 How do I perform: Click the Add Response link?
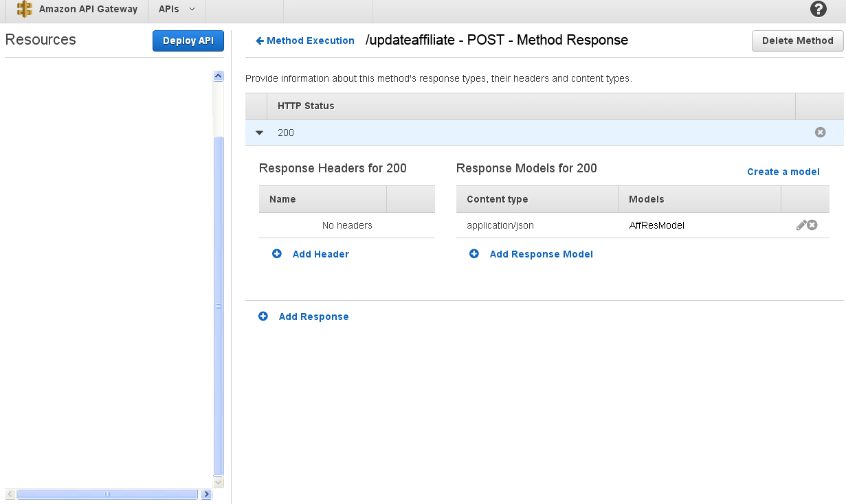click(314, 317)
